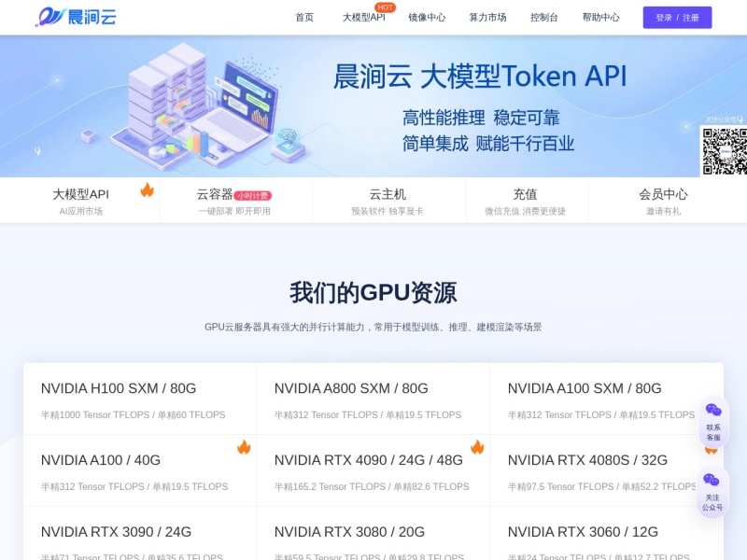Go to 镜像中心 in the top navigation
This screenshot has width=747, height=560.
[x=427, y=18]
